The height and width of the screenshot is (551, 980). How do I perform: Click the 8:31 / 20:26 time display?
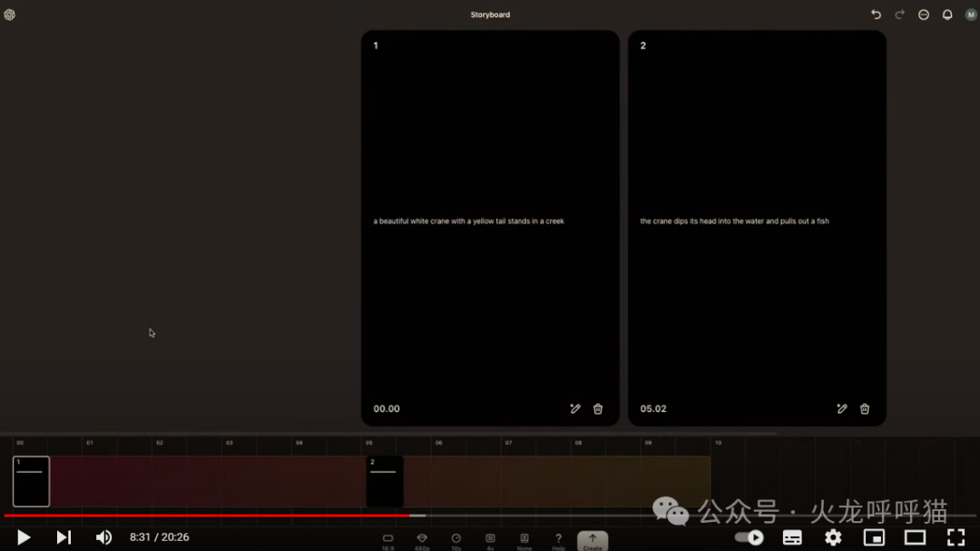pos(160,537)
